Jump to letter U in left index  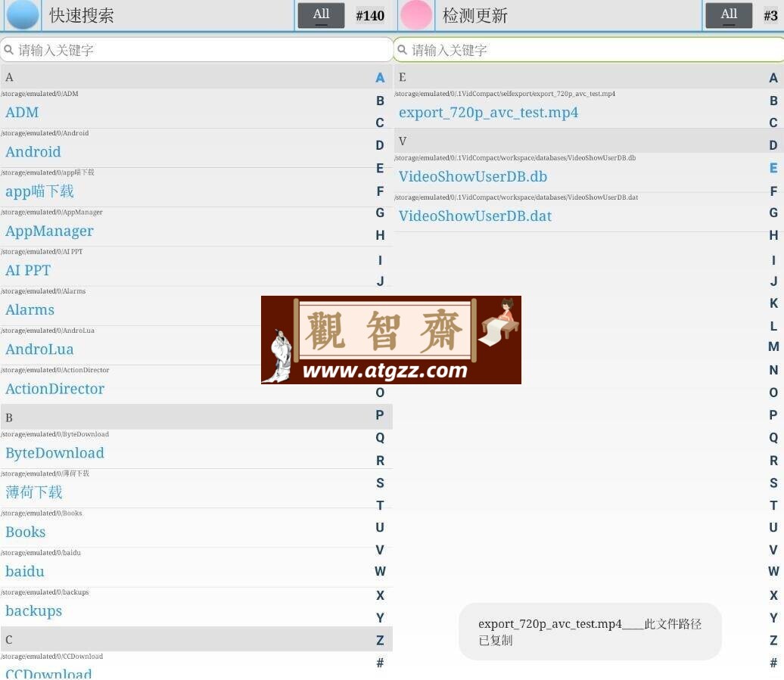[x=380, y=527]
